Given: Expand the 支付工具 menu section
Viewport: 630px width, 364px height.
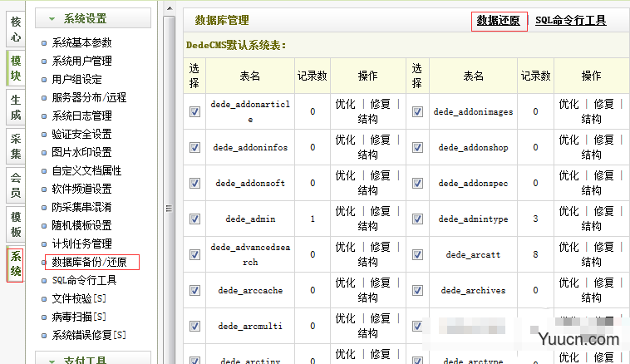Looking at the screenshot, I should pos(93,360).
